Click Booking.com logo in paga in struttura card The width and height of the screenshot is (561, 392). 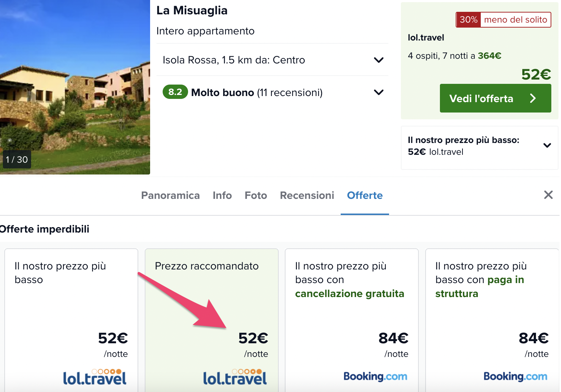(x=515, y=376)
